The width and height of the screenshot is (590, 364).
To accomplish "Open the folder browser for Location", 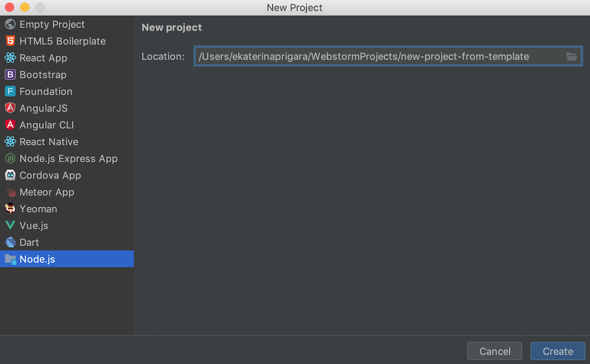I will [571, 56].
